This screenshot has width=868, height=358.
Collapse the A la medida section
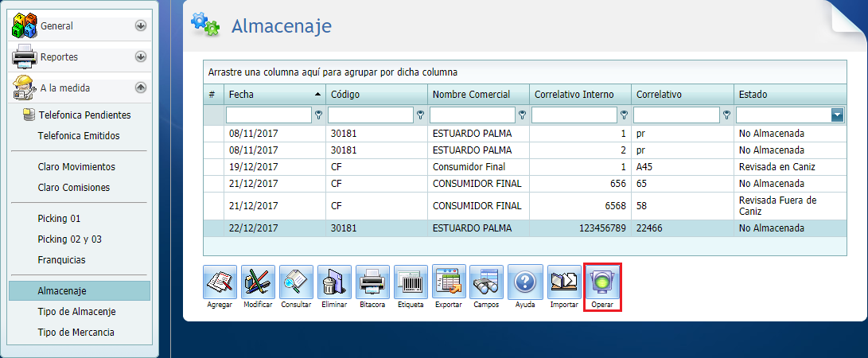[141, 88]
